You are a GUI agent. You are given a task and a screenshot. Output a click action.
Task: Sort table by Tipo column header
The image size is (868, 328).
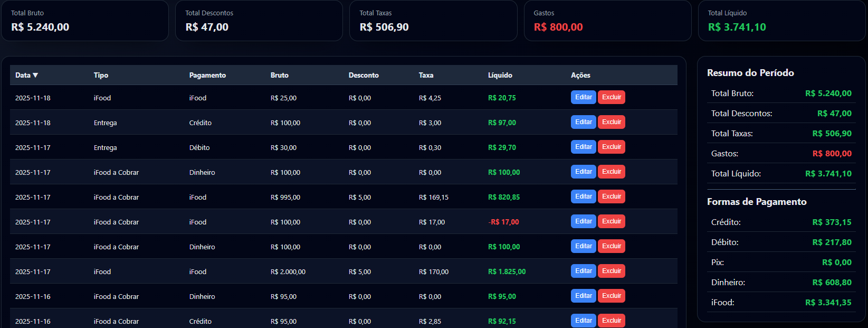pyautogui.click(x=101, y=75)
